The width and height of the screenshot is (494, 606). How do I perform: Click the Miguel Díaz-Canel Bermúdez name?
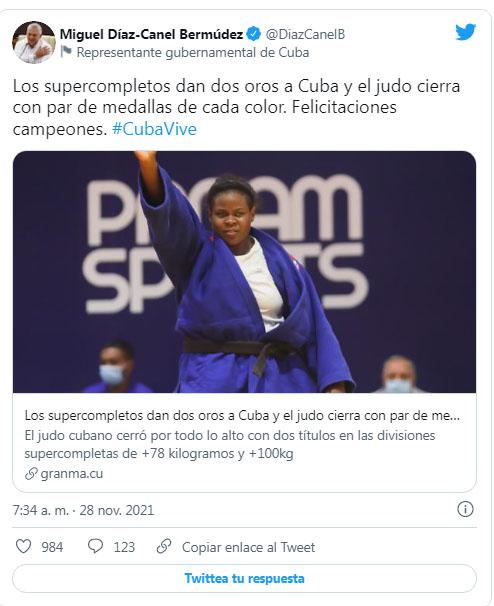click(x=151, y=34)
